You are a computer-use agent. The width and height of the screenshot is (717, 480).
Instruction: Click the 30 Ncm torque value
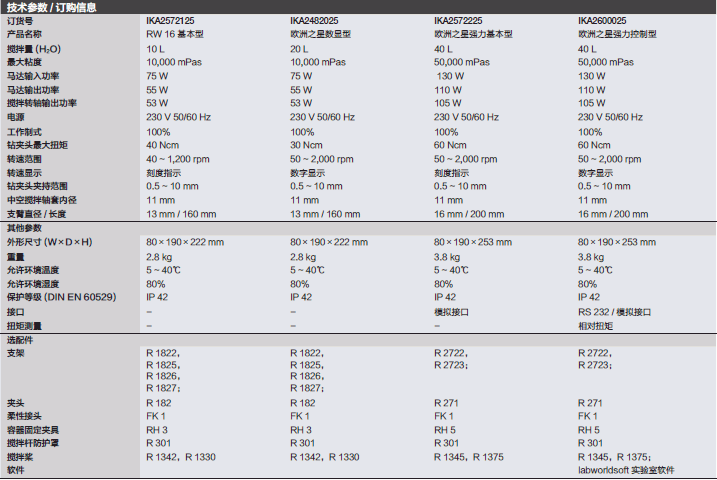tap(306, 145)
